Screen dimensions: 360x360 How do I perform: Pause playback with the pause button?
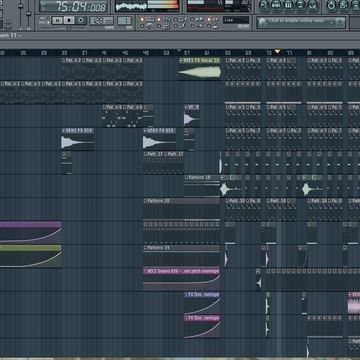57,20
